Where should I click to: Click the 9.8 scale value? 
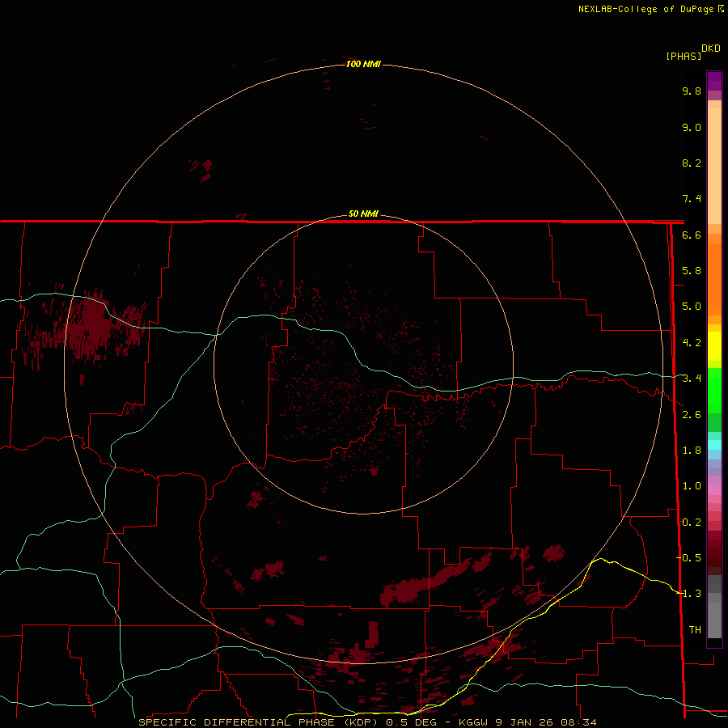tap(692, 91)
